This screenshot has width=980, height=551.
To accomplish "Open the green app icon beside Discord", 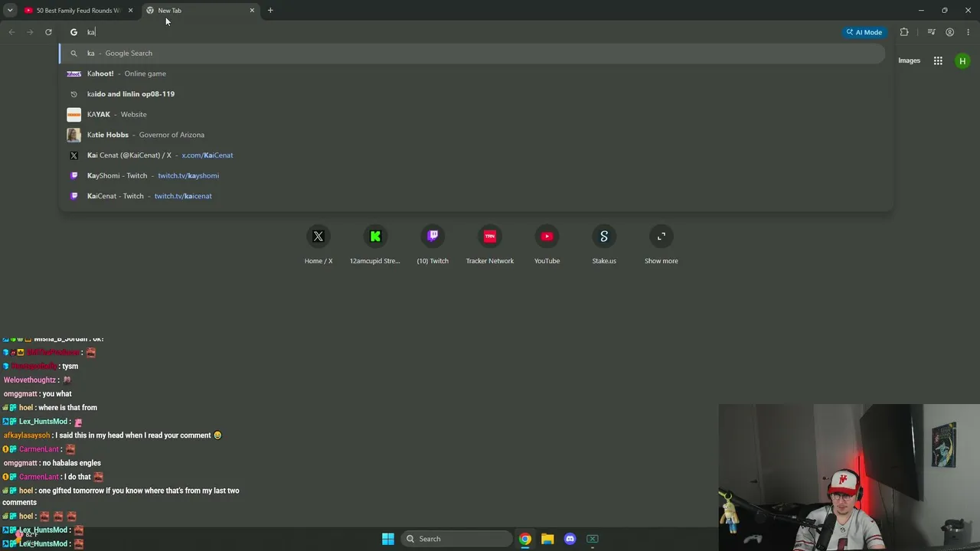I will coord(593,539).
